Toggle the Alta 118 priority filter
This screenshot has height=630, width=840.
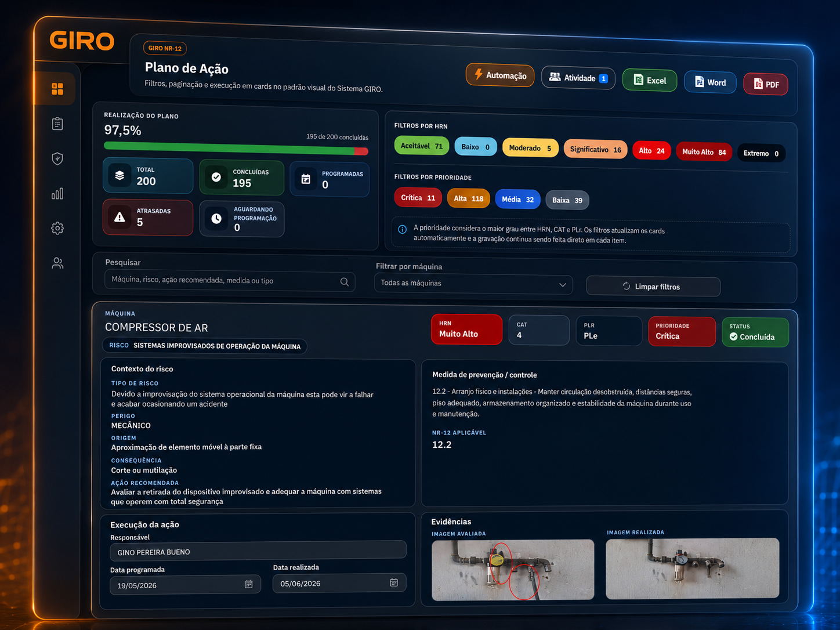click(468, 198)
